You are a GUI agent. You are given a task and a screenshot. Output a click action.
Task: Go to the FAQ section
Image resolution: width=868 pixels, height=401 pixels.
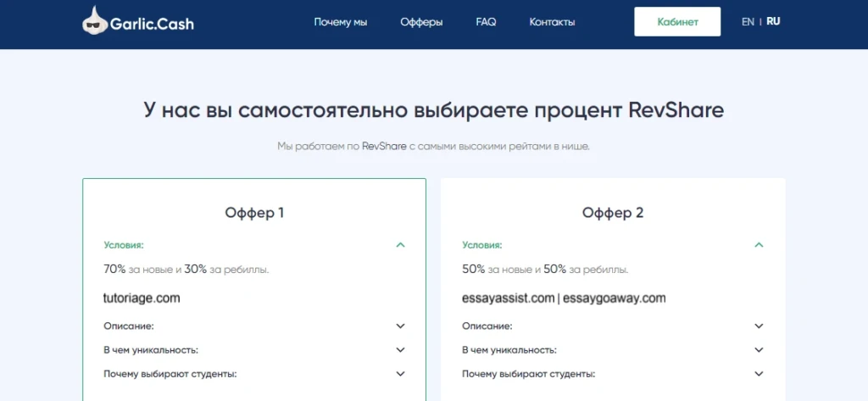pyautogui.click(x=486, y=22)
